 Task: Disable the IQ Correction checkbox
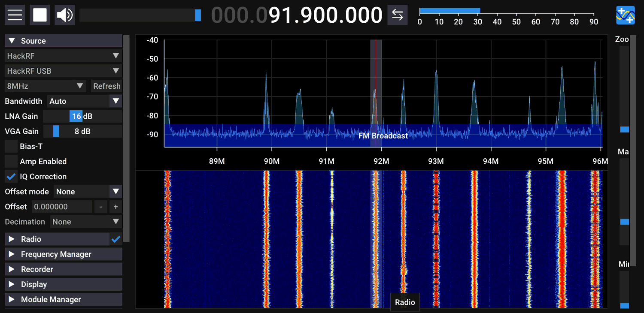pyautogui.click(x=11, y=176)
